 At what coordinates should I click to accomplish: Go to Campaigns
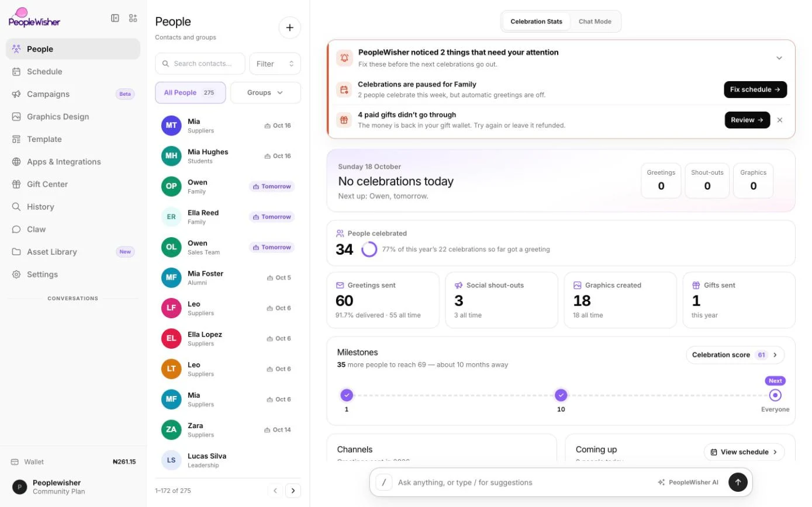[73, 94]
